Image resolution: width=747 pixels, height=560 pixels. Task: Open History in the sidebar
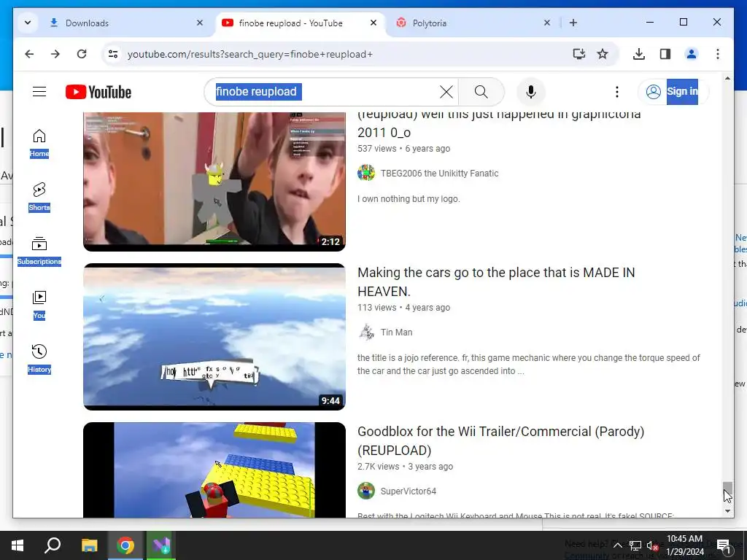[x=39, y=359]
